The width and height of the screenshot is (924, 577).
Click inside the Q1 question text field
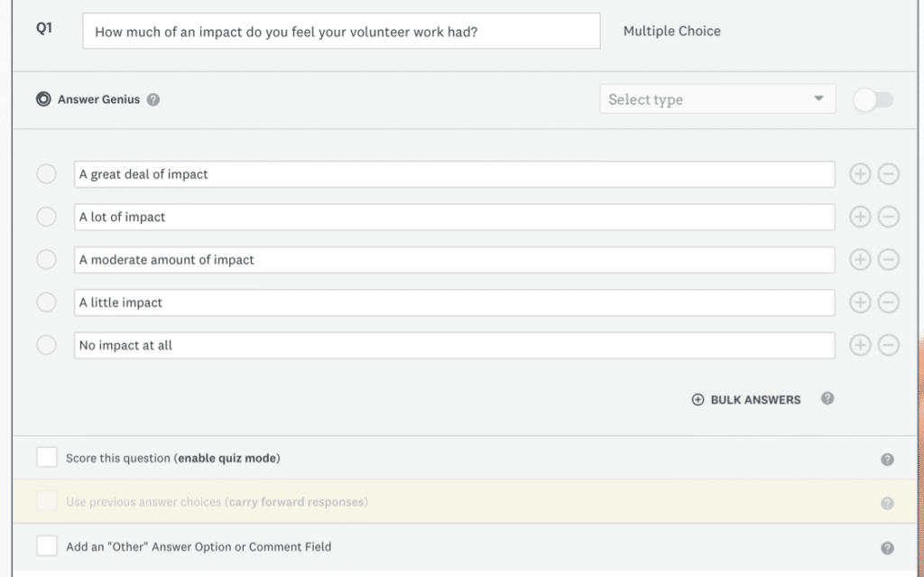pos(341,31)
